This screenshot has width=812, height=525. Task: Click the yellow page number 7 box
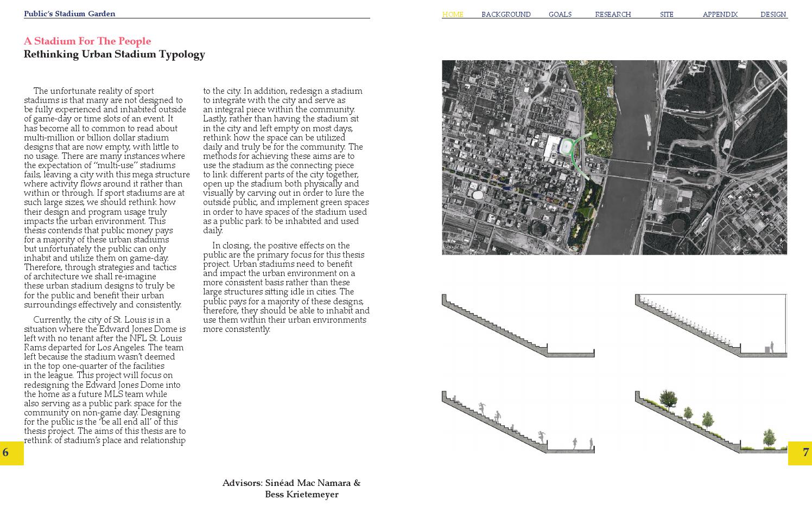[x=800, y=453]
